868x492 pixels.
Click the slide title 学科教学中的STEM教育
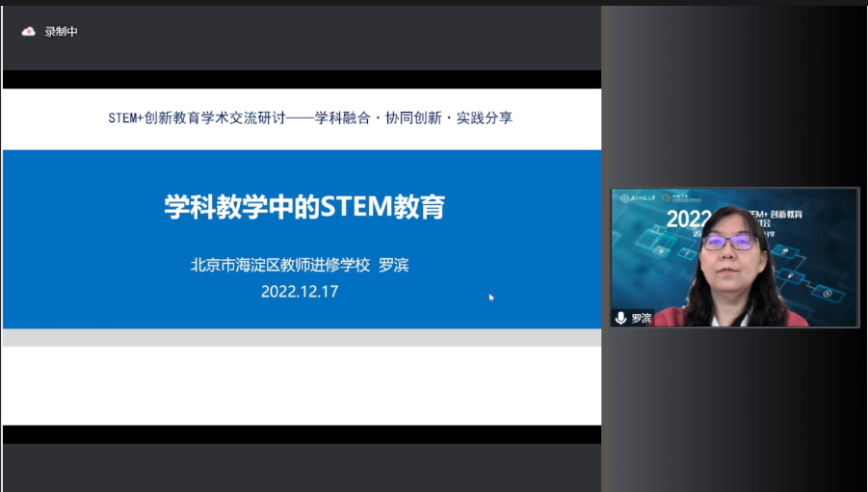(303, 207)
